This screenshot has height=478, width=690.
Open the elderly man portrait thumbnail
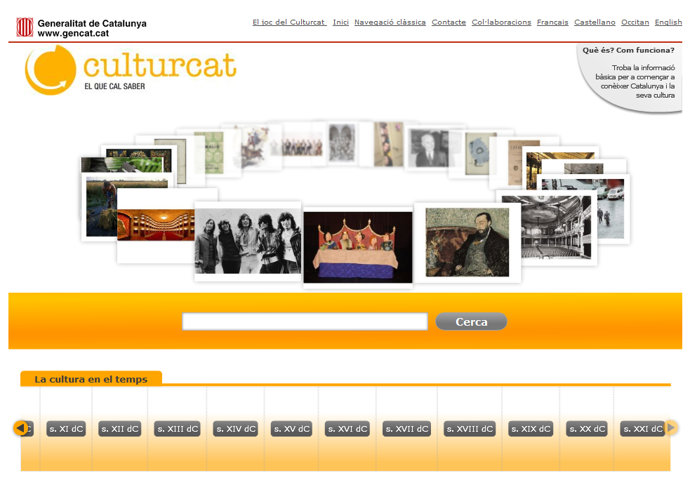(x=428, y=149)
